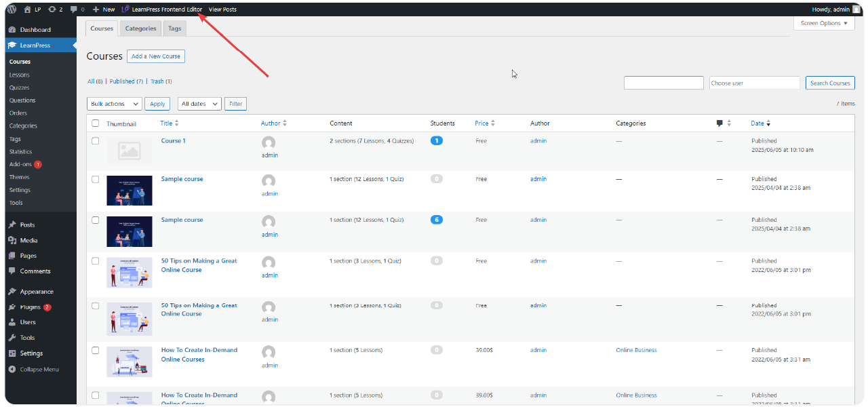This screenshot has height=407, width=868.
Task: Switch to the Categories tab
Action: [x=141, y=28]
